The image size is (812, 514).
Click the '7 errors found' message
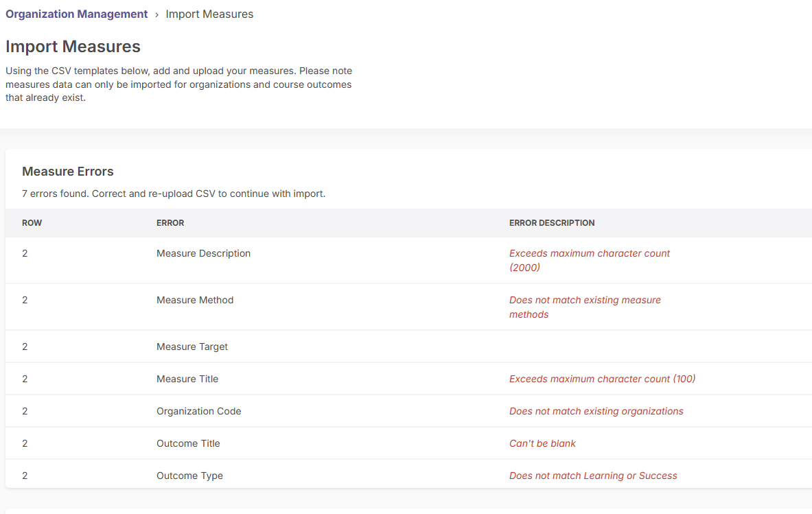pos(174,194)
